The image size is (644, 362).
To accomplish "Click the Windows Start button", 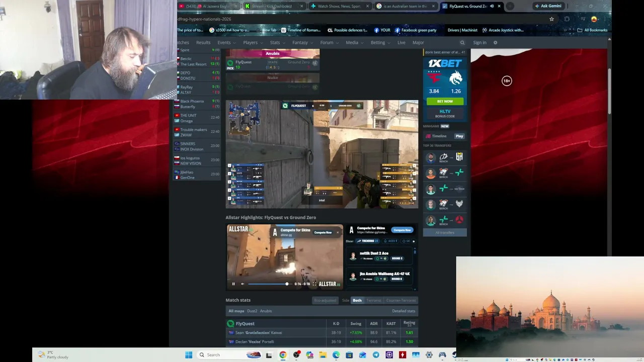I will pos(189,355).
